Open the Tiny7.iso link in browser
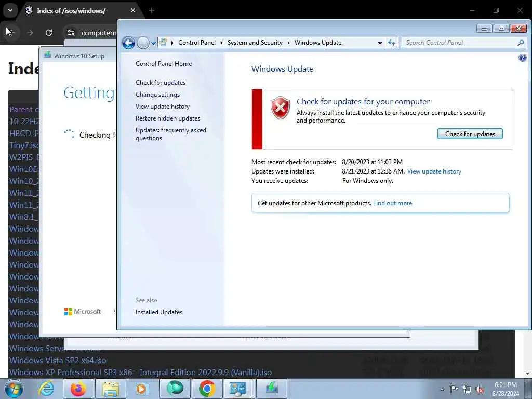This screenshot has height=399, width=532. 24,145
